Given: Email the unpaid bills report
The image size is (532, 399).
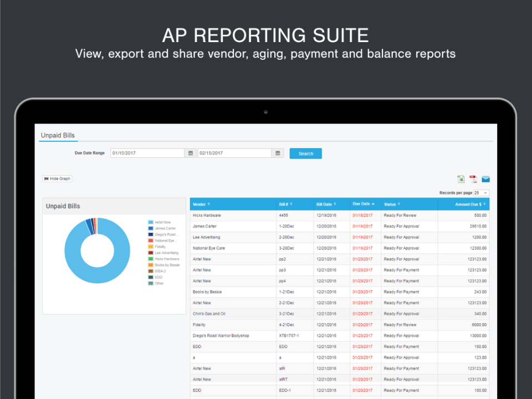Looking at the screenshot, I should (485, 179).
